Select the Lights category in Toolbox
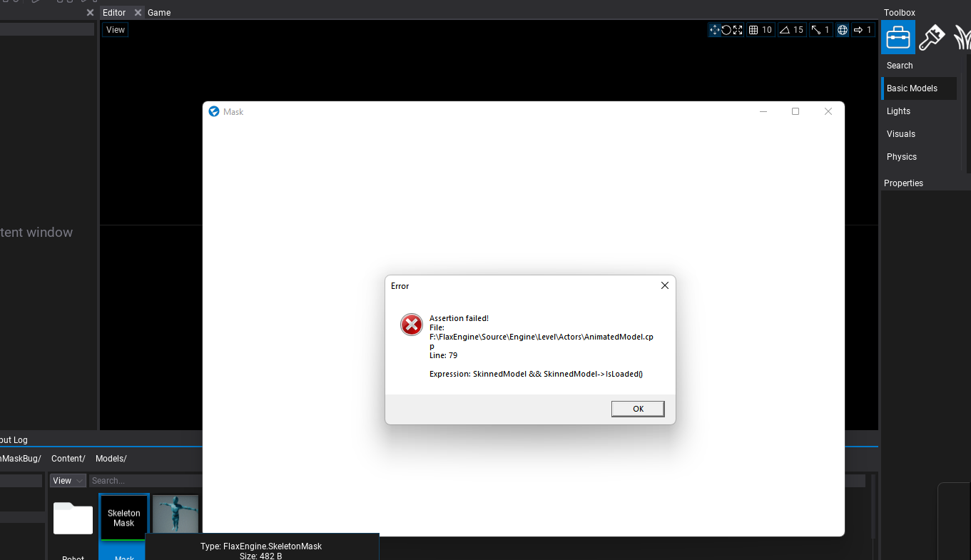 pos(898,111)
